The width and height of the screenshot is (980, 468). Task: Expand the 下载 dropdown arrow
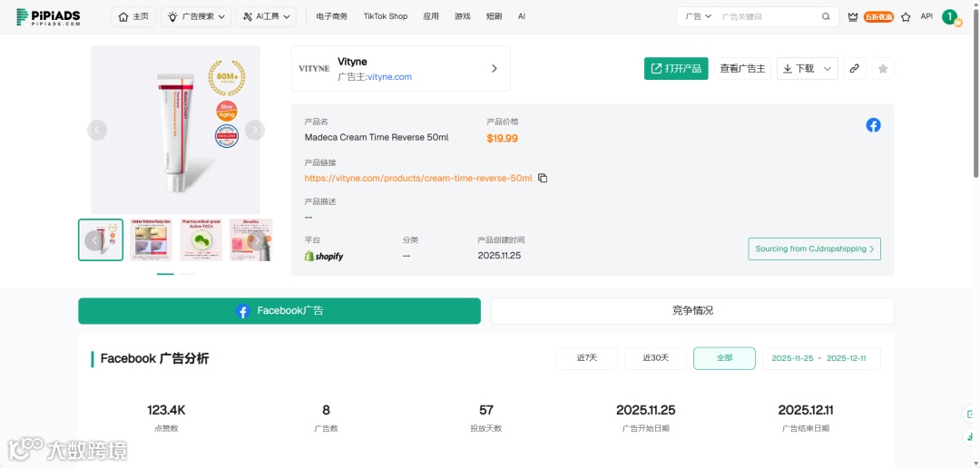828,69
